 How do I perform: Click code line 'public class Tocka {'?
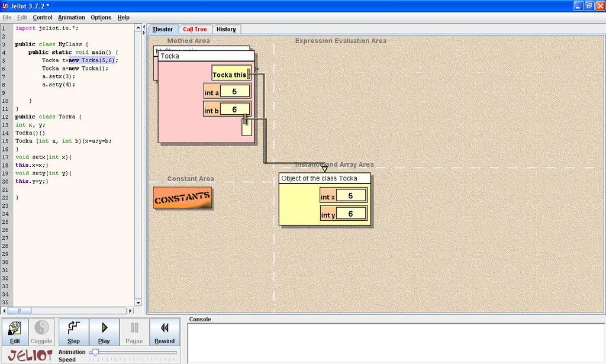click(49, 117)
